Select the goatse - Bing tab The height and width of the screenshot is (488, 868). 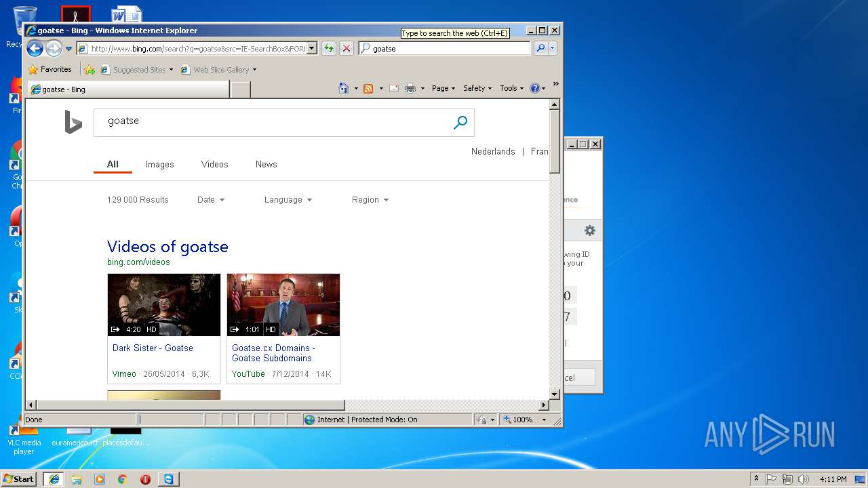click(127, 89)
